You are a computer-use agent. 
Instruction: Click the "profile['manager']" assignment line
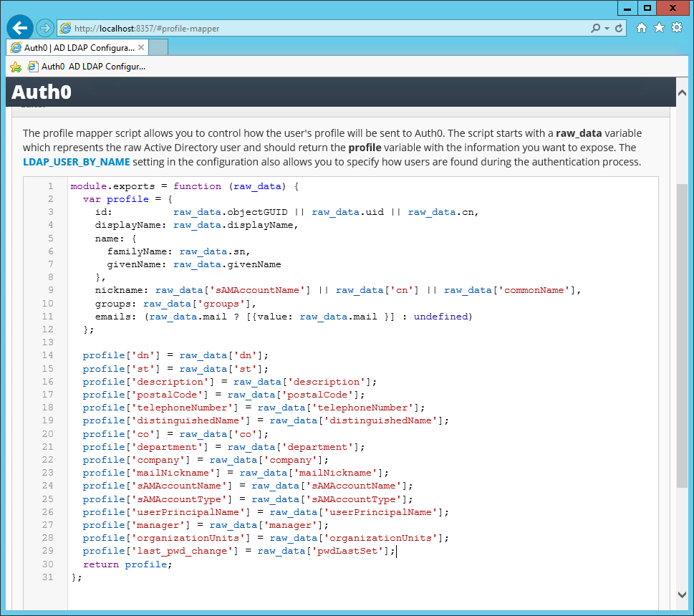[x=206, y=525]
